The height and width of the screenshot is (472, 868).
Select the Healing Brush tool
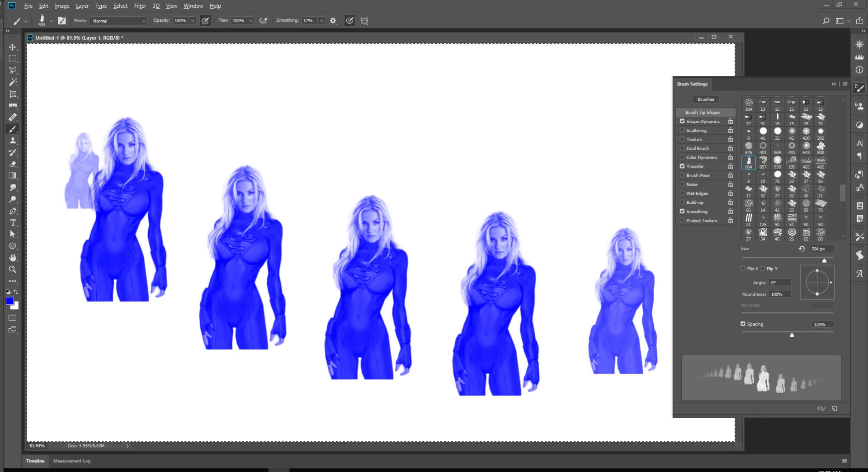(x=13, y=117)
